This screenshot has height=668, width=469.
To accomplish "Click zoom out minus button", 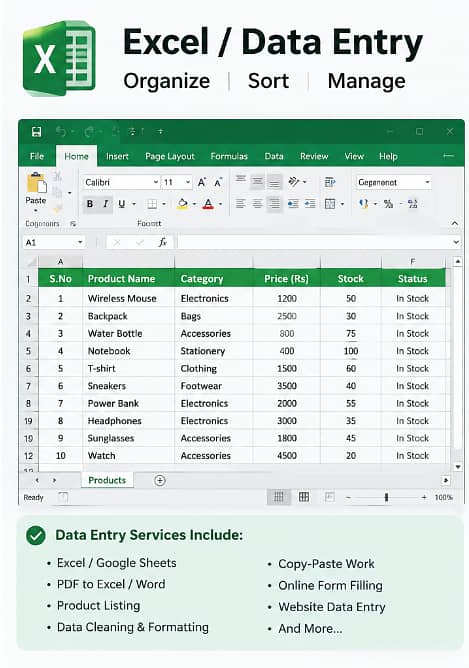I will click(348, 497).
